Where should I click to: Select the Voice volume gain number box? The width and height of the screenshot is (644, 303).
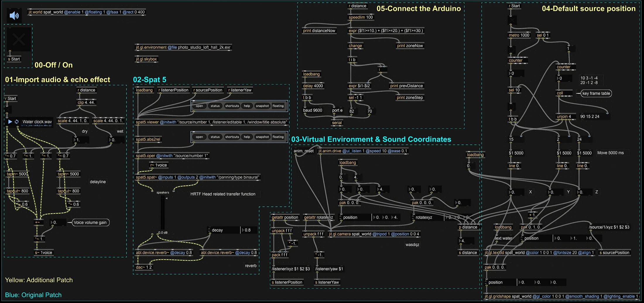click(x=58, y=223)
